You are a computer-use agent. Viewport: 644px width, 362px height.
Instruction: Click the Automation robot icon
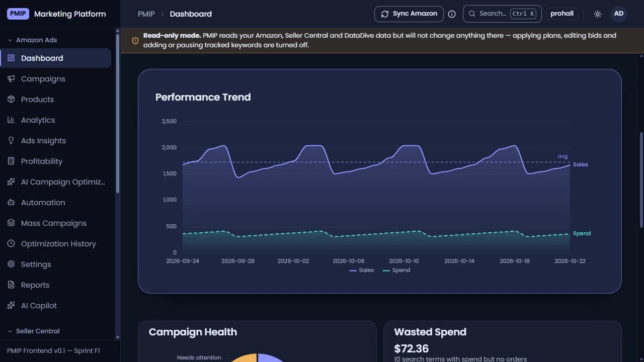pyautogui.click(x=11, y=203)
